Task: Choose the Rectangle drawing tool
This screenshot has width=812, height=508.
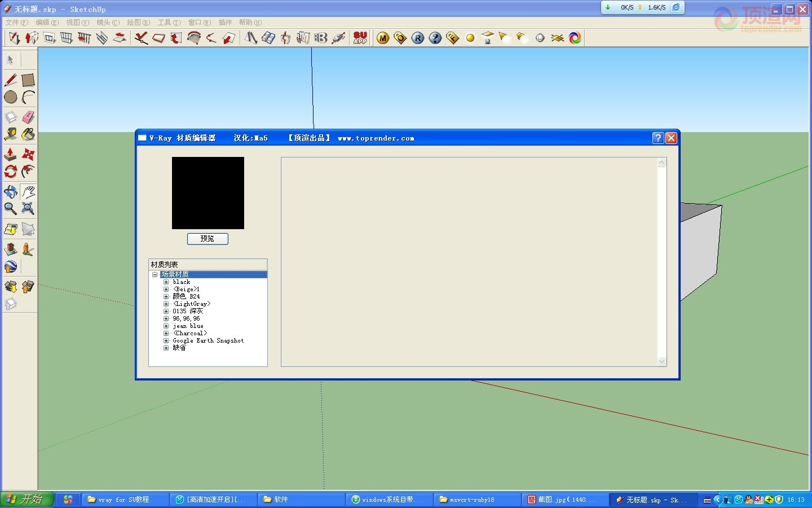Action: [28, 80]
